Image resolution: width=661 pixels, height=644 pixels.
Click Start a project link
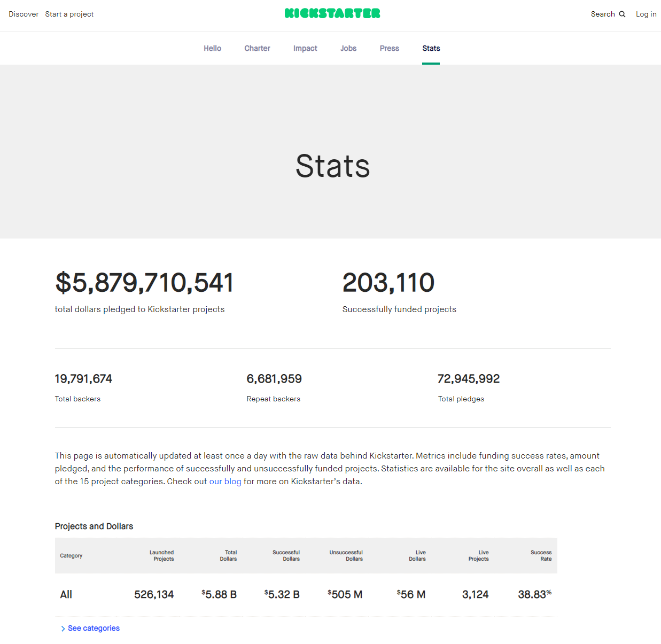[69, 14]
